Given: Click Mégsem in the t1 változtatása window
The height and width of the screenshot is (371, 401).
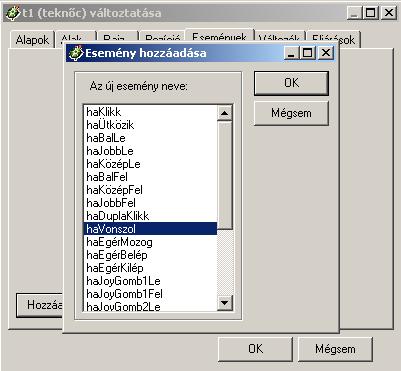Looking at the screenshot, I should coord(335,349).
